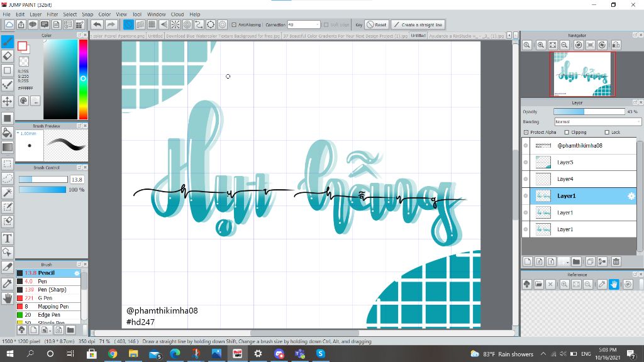Open settings gear of selected Layer1
644x362 pixels.
(631, 196)
